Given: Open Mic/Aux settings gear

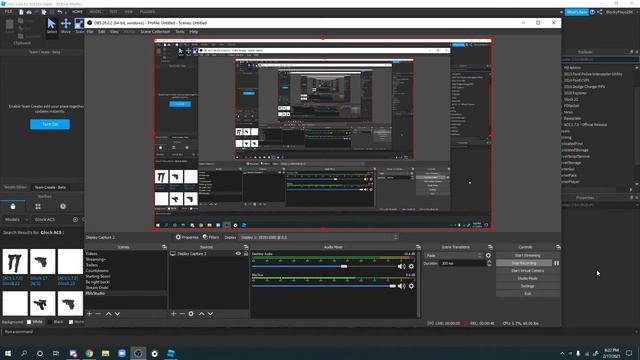Looking at the screenshot, I should (411, 286).
